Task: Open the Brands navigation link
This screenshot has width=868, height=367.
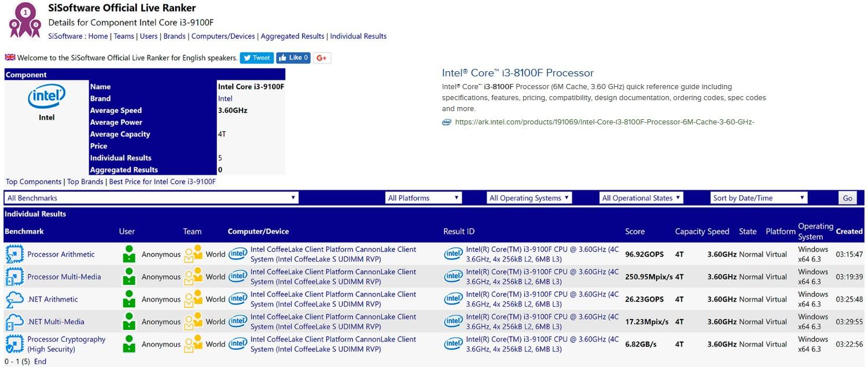Action: pyautogui.click(x=175, y=36)
